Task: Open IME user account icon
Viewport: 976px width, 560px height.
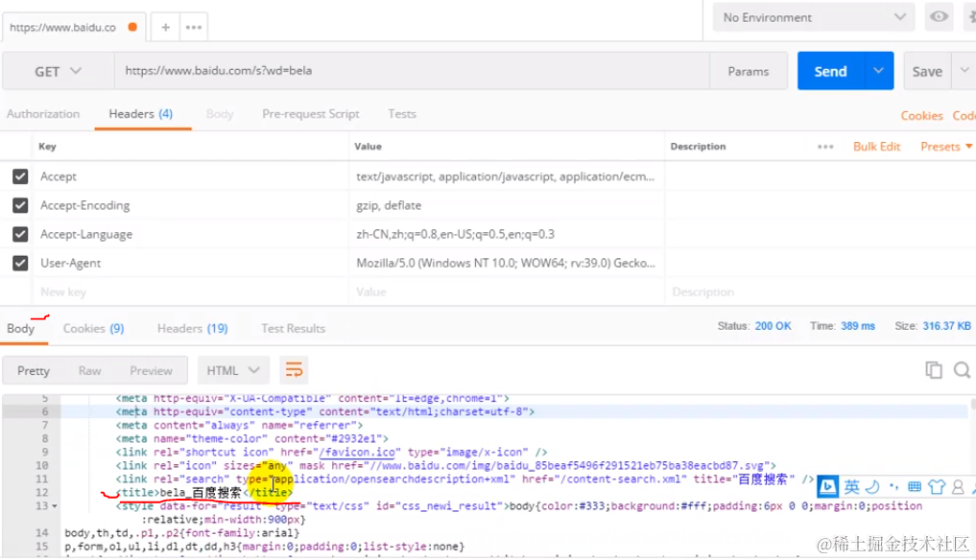Action: (x=958, y=486)
